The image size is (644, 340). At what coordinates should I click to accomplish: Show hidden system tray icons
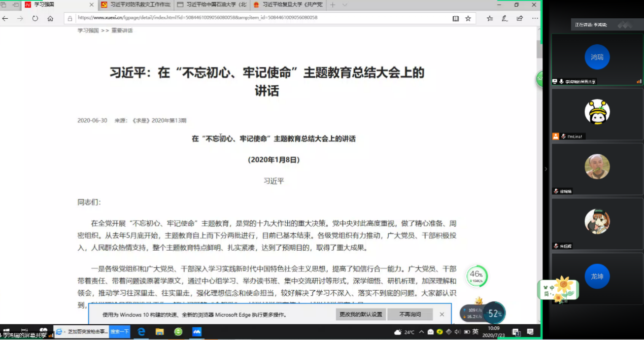click(x=422, y=332)
